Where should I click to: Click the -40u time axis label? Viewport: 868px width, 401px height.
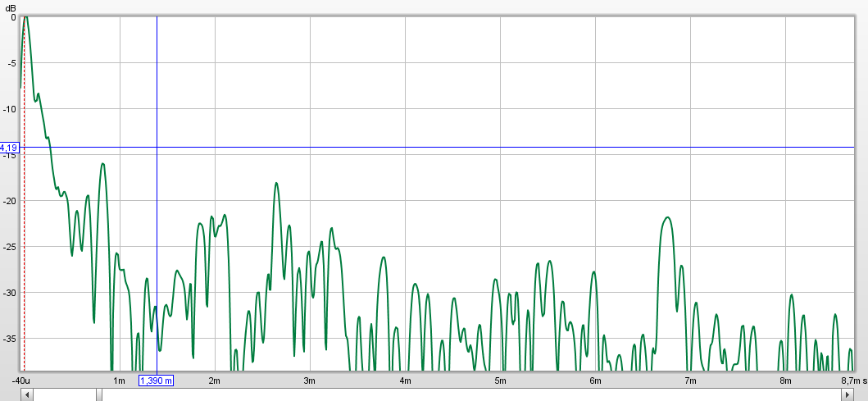click(21, 380)
